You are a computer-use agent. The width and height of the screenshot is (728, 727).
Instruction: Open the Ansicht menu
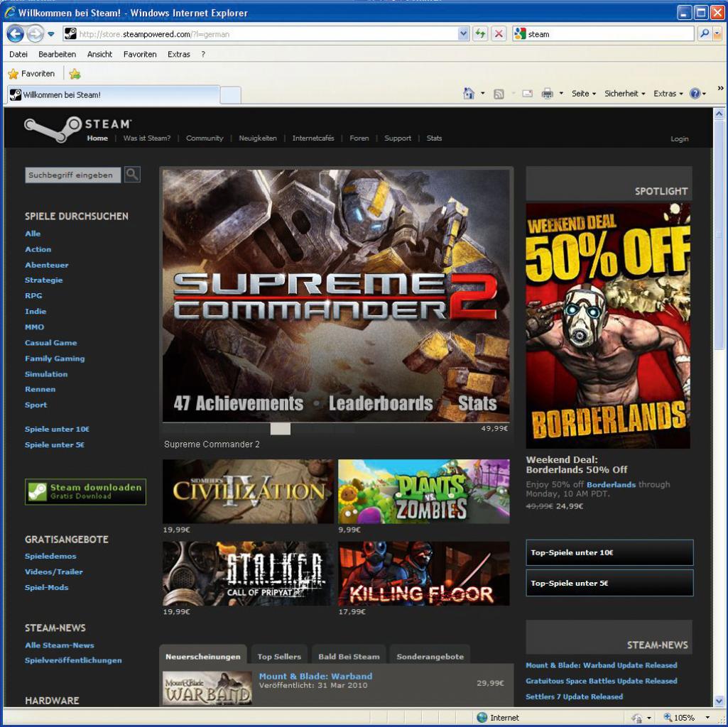coord(100,55)
